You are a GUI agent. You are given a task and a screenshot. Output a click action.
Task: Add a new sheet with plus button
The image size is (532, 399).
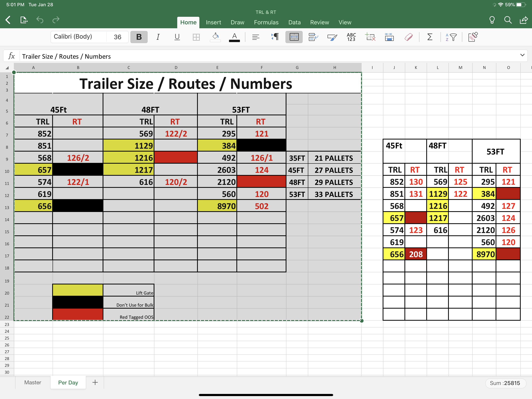pos(95,382)
